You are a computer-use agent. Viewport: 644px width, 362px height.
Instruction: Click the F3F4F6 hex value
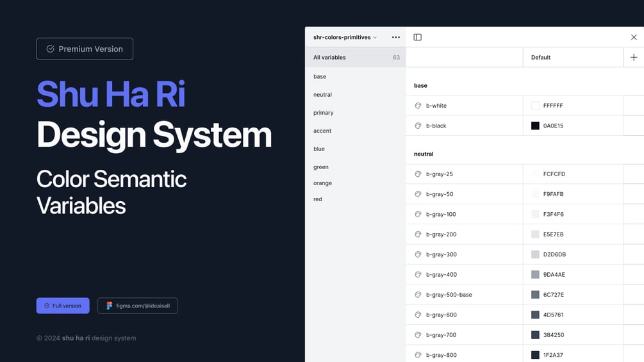click(x=553, y=214)
